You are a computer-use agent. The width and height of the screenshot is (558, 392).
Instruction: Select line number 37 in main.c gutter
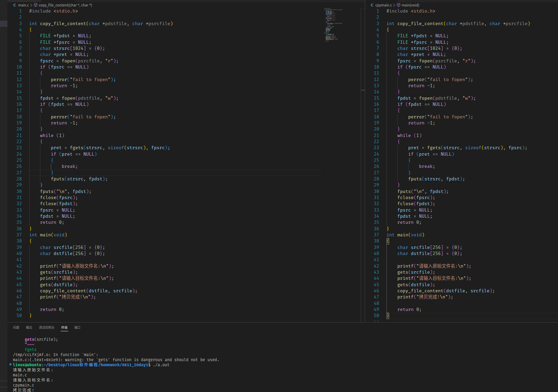(19, 235)
